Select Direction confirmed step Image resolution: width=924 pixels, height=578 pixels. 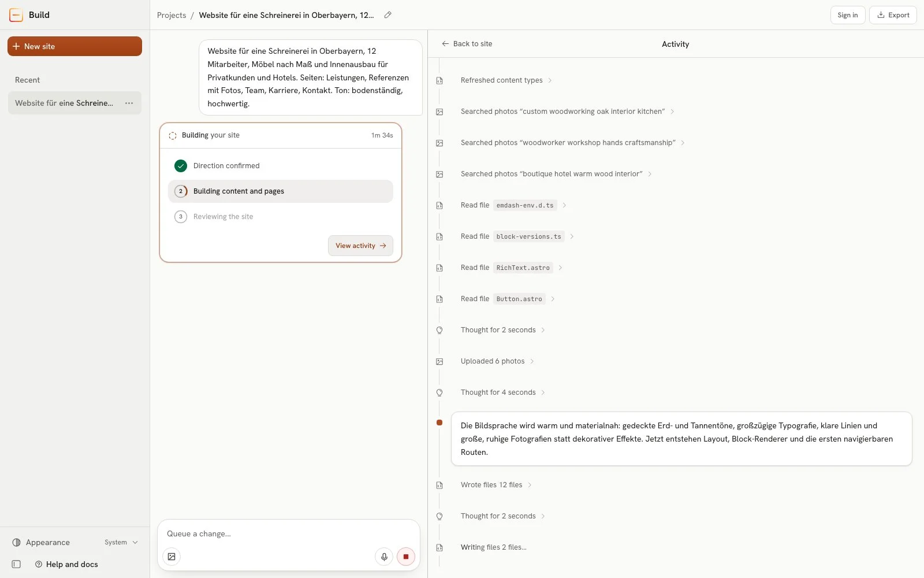click(x=281, y=166)
